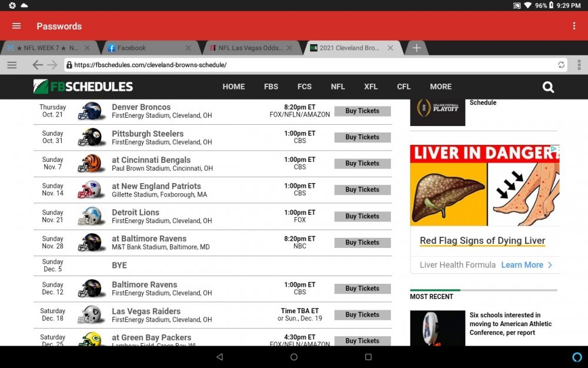Go forward to next page
588x368 pixels.
point(52,65)
